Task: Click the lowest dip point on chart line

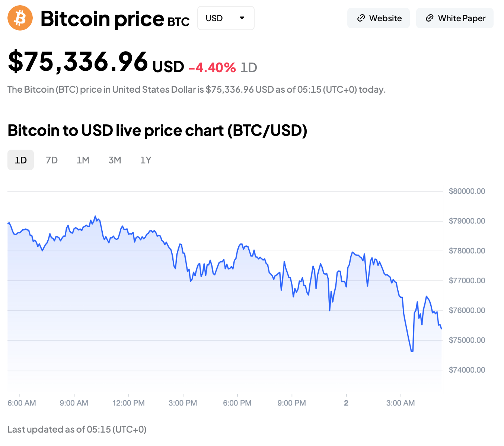Action: click(x=412, y=351)
